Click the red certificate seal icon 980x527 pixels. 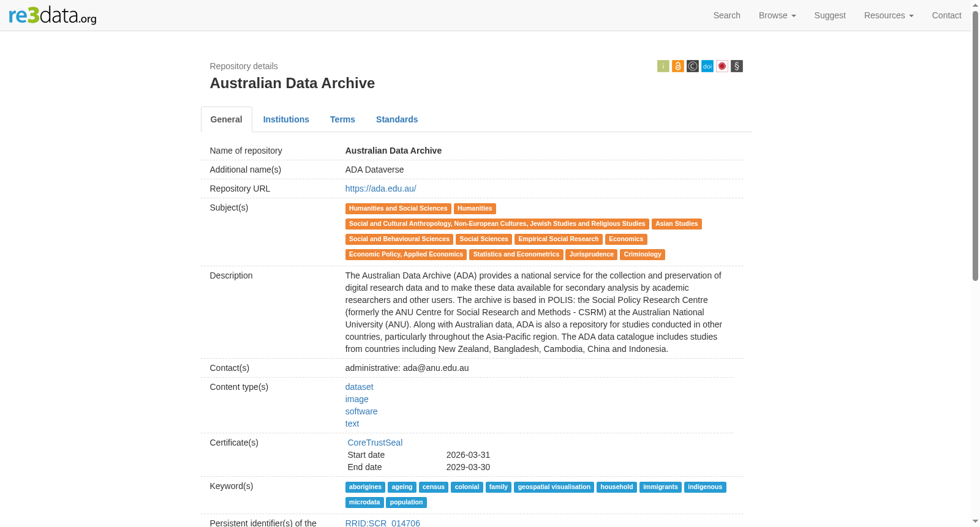(722, 66)
